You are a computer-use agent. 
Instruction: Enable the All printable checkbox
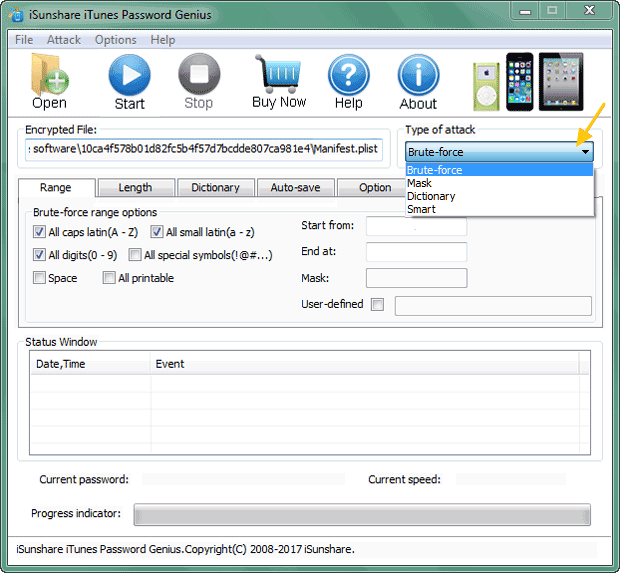click(x=109, y=278)
